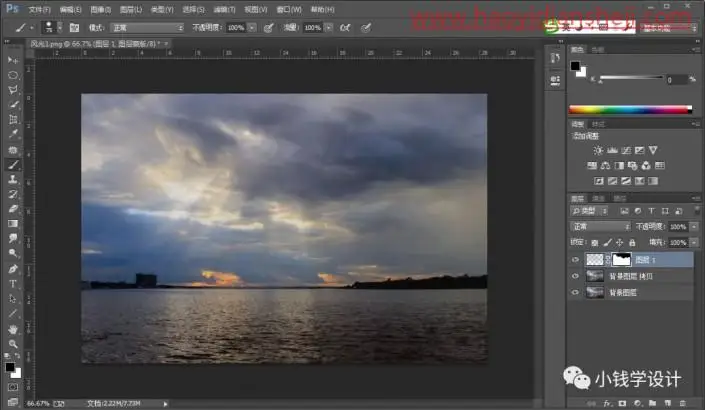Add a Color Balance adjustment
Viewport: 705px width, 410px height.
pos(605,166)
